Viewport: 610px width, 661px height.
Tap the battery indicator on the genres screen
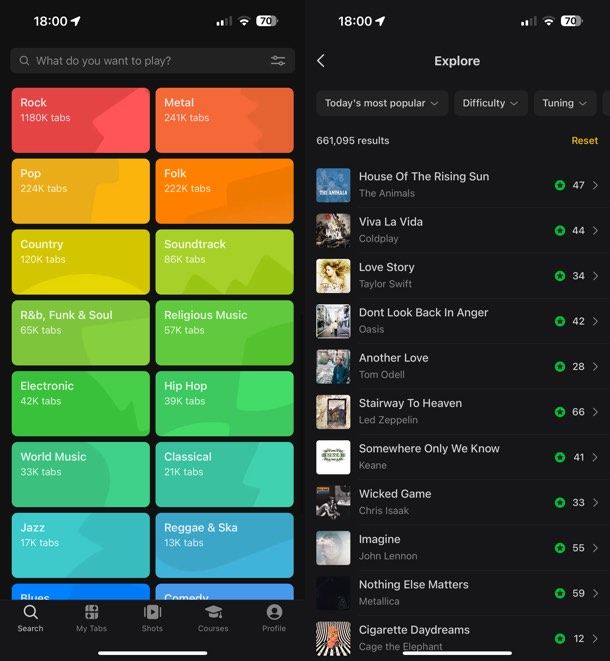tap(267, 21)
